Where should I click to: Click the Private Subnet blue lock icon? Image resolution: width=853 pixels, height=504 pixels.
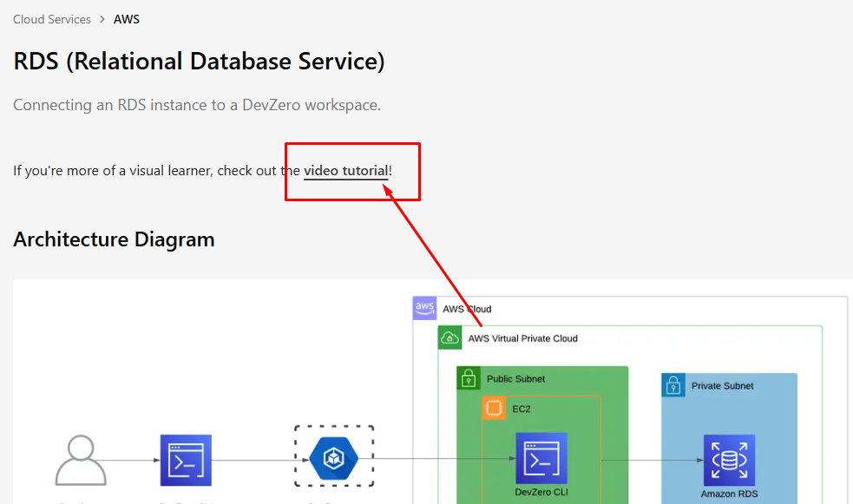(673, 385)
